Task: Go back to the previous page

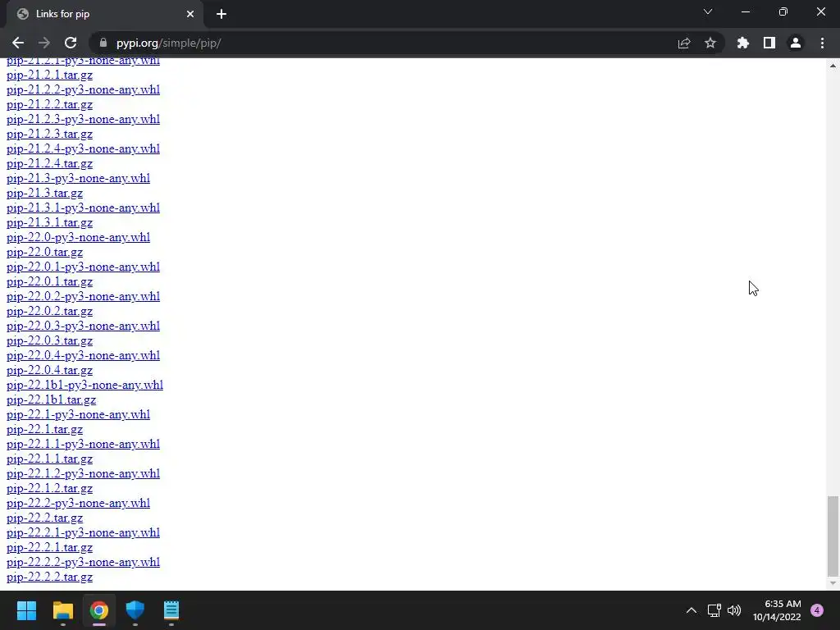Action: pyautogui.click(x=18, y=43)
